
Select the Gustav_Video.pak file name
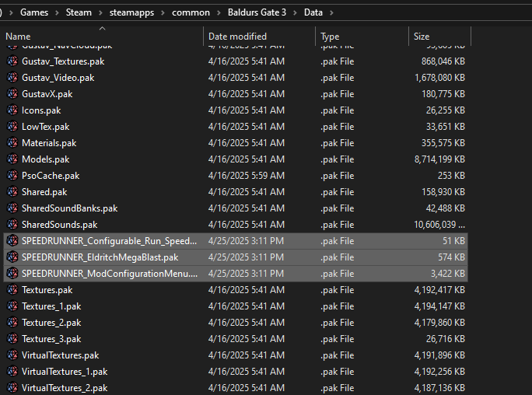58,78
